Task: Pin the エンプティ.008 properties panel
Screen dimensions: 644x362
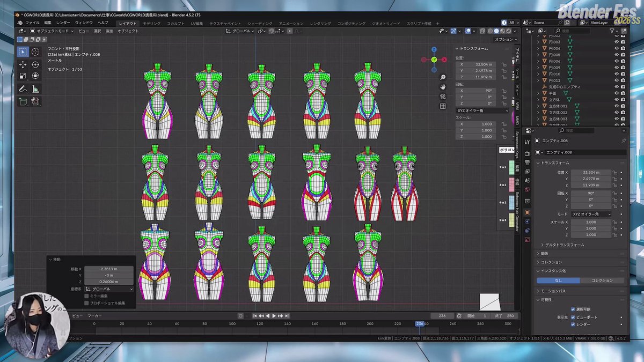Action: coord(624,141)
